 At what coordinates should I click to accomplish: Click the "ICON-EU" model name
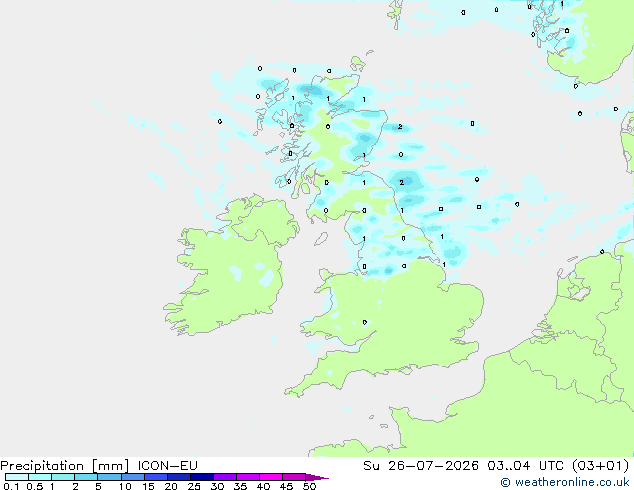tap(167, 466)
